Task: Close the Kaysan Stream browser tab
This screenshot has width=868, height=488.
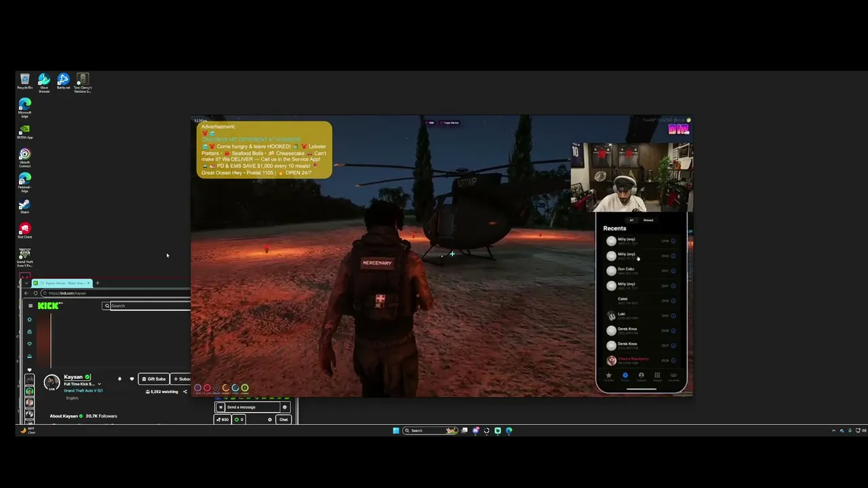Action: 88,283
